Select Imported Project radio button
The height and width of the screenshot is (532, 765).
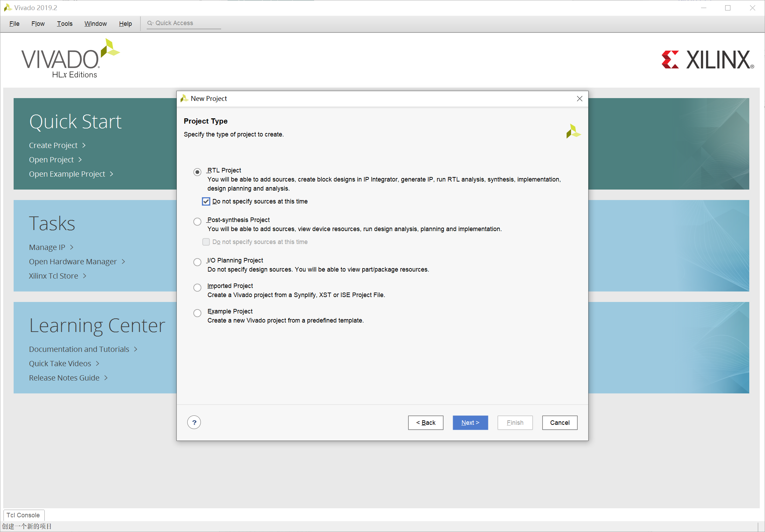[x=197, y=288]
